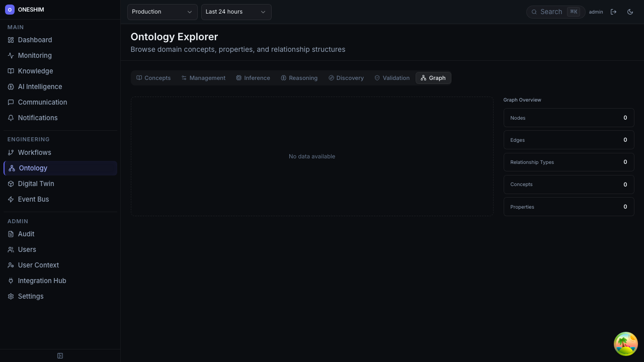644x362 pixels.
Task: Click the Digital Twin cube icon
Action: (x=11, y=184)
